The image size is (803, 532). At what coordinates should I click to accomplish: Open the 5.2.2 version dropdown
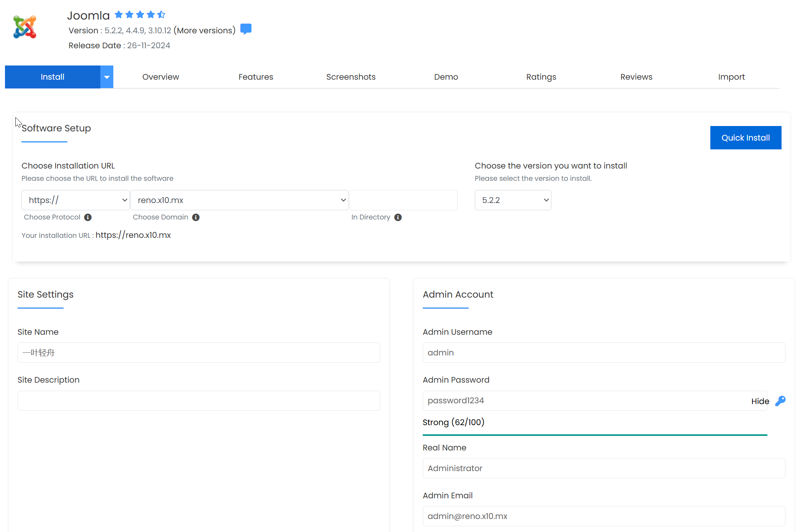click(513, 200)
